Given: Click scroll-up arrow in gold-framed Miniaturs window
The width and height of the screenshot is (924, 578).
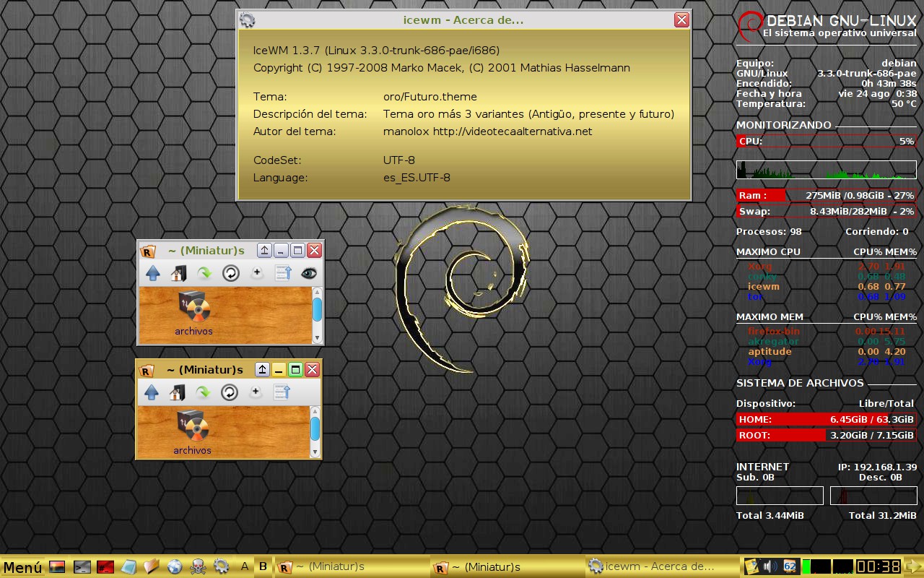Looking at the screenshot, I should coord(315,411).
